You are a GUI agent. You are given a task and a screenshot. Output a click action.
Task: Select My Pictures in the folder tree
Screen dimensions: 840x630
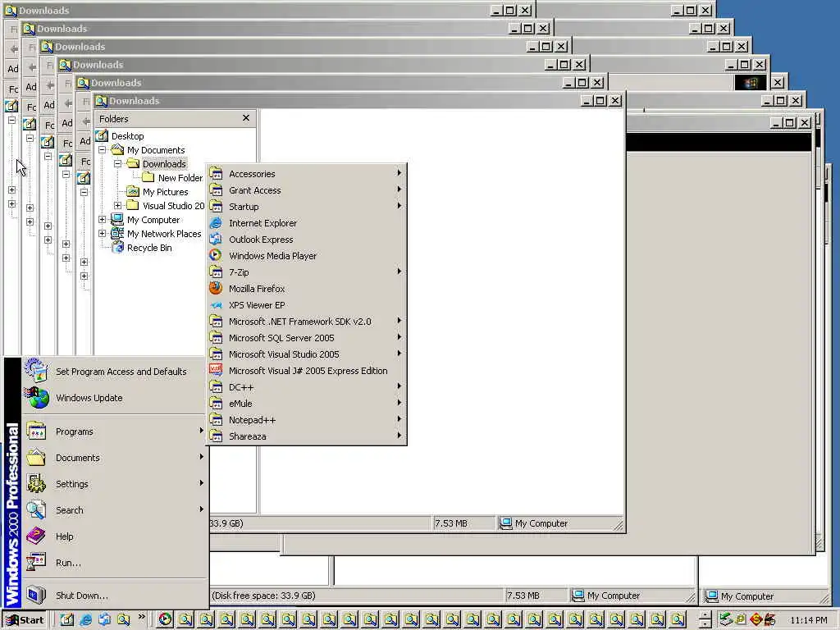point(165,192)
